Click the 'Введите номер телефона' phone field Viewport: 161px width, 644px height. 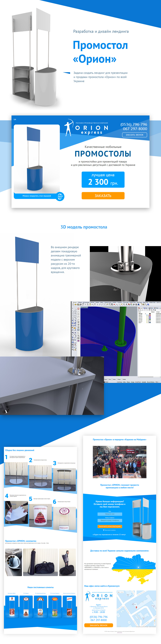pyautogui.click(x=110, y=520)
